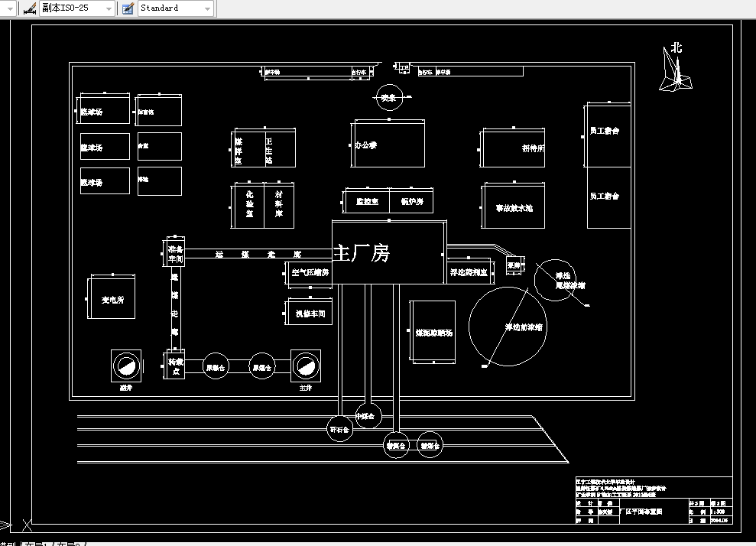Select the 副井 shaft label
Screen dimensions: 756x546
click(126, 387)
